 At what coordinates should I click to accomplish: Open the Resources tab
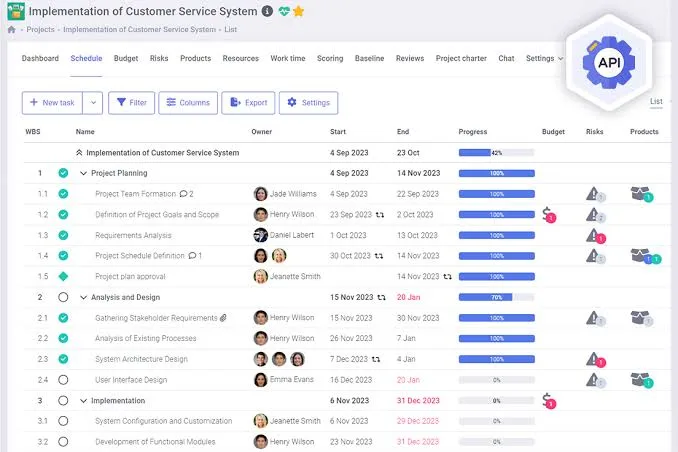pos(240,58)
